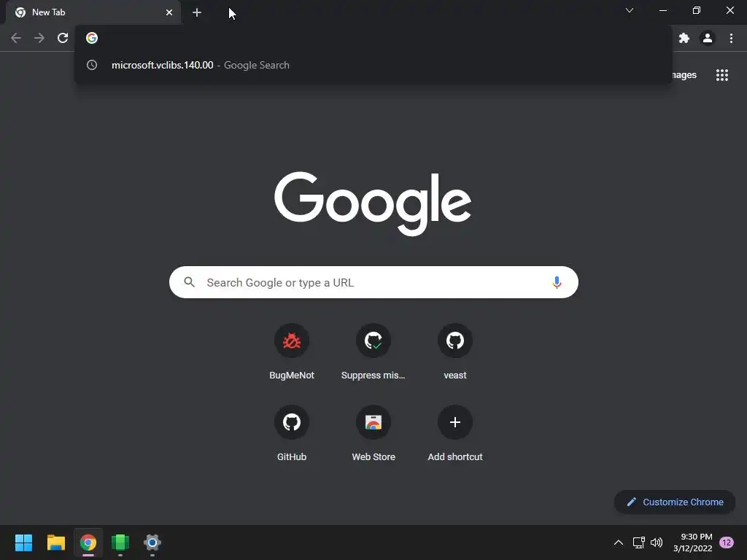Click the browser back arrow
This screenshot has height=560, width=747.
click(x=16, y=38)
